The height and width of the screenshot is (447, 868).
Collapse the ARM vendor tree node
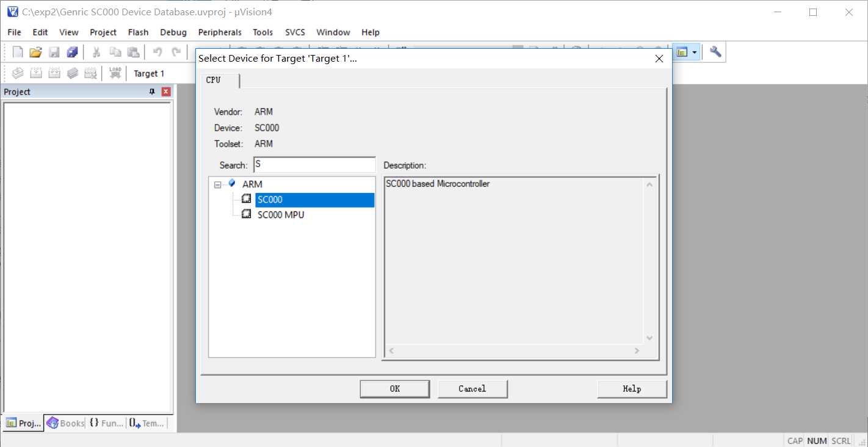(x=217, y=184)
